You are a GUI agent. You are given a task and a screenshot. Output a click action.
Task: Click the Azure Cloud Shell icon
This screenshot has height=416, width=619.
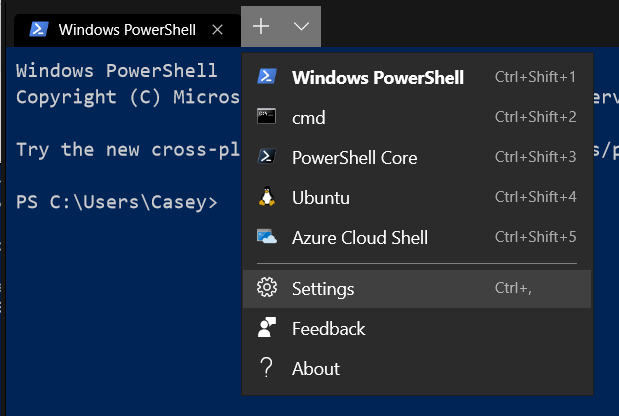pos(267,237)
